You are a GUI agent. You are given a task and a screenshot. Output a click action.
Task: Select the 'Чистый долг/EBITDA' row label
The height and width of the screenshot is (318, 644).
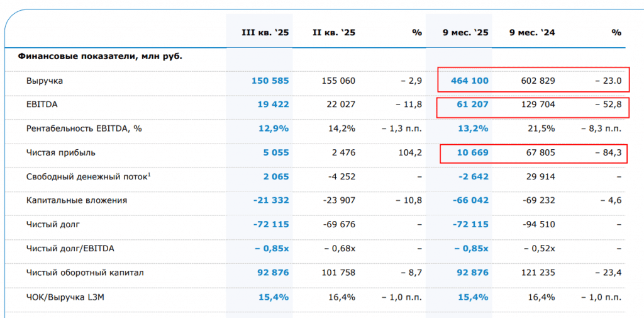point(70,248)
